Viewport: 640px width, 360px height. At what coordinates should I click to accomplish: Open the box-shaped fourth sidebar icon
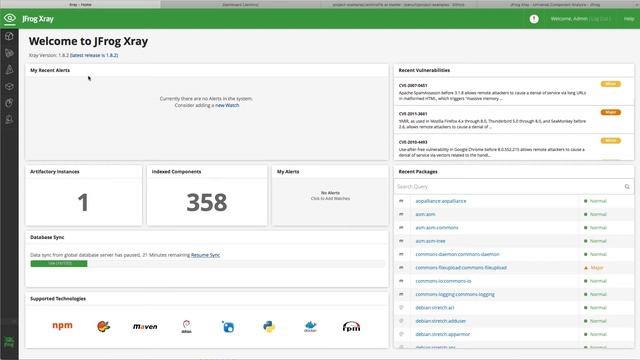[x=9, y=87]
